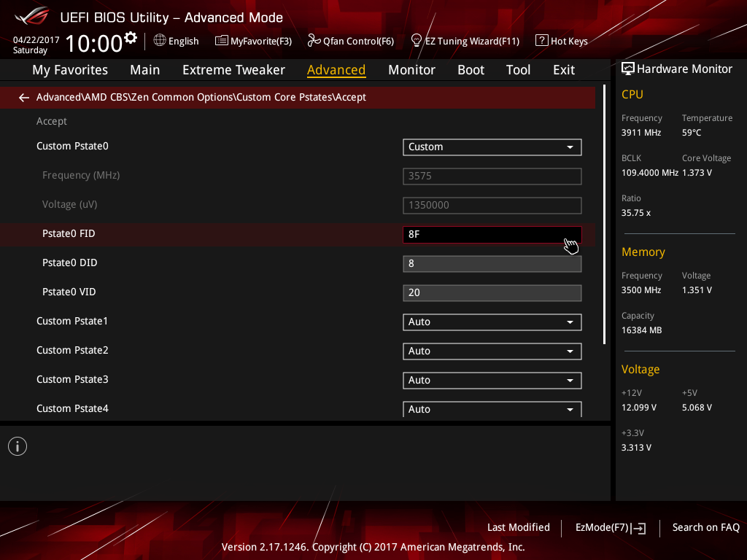The height and width of the screenshot is (560, 747).
Task: Click the Last Modified button
Action: 518,527
